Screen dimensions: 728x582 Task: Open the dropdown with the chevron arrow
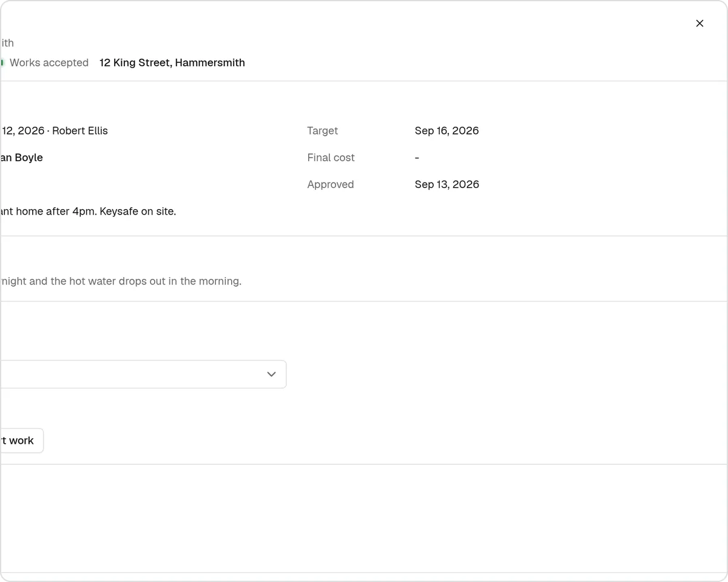[x=143, y=374]
